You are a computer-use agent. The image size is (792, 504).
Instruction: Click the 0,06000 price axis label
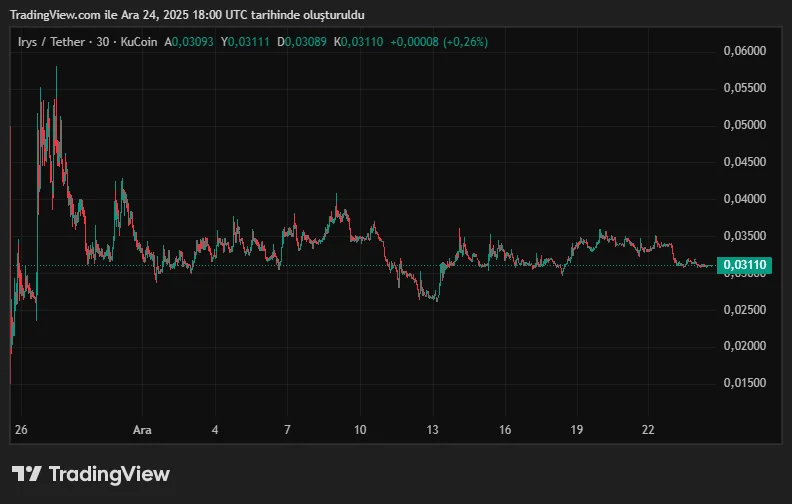point(744,51)
